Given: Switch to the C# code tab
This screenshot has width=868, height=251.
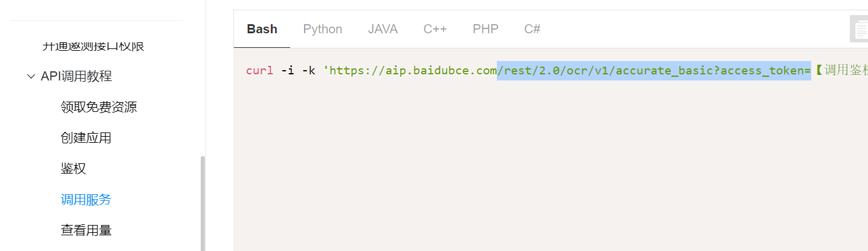Looking at the screenshot, I should (532, 29).
